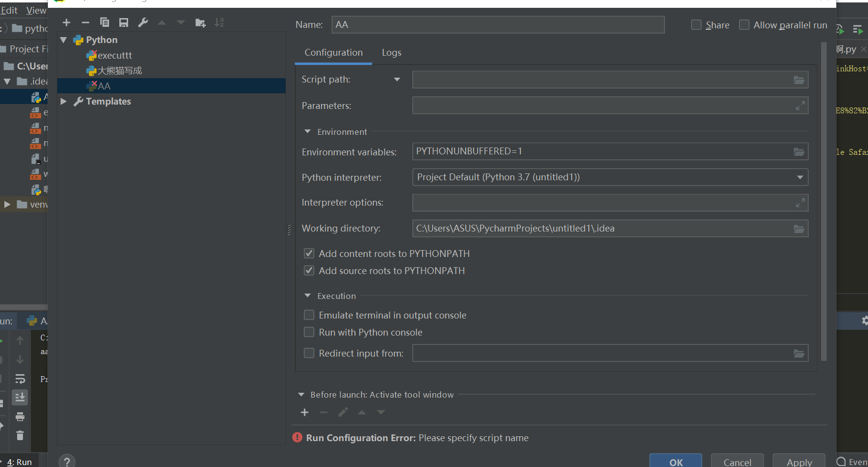Remove the selected AA configuration
Viewport: 868px width, 467px height.
[x=85, y=22]
